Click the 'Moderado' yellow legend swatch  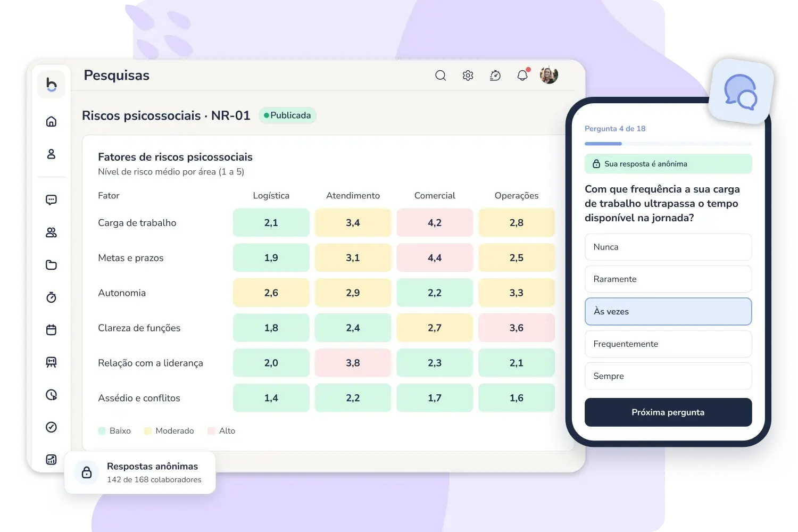(148, 431)
